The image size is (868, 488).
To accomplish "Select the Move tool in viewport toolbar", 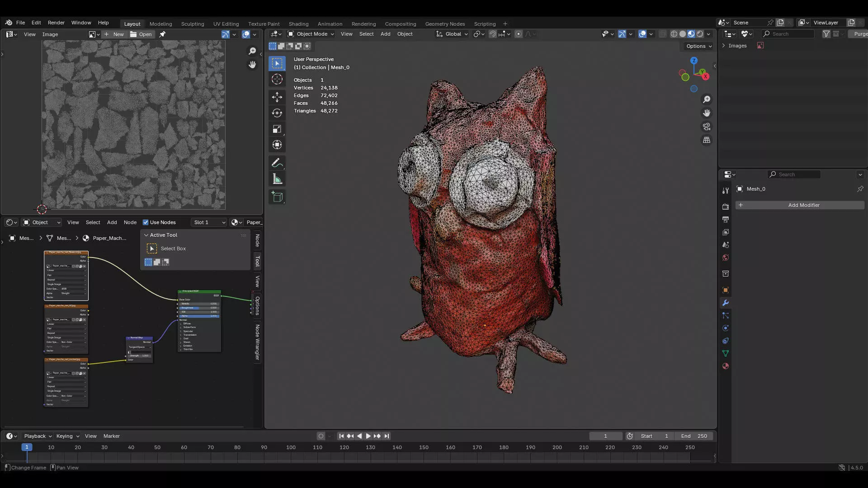I will coord(277,97).
